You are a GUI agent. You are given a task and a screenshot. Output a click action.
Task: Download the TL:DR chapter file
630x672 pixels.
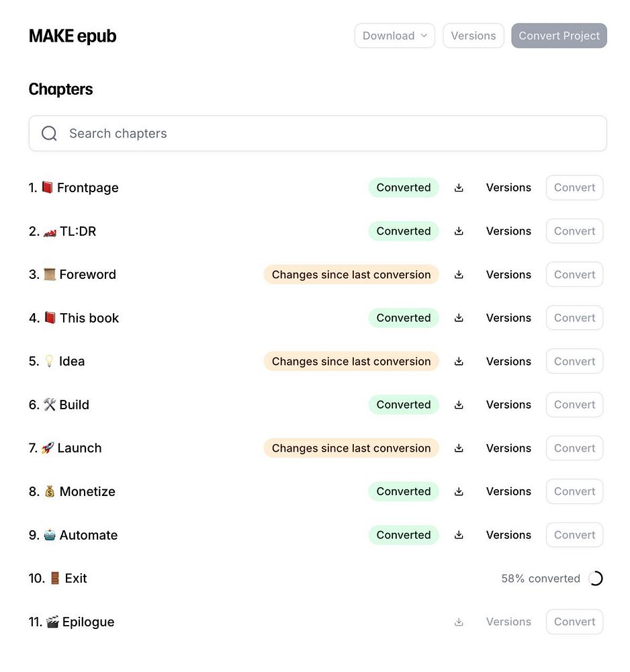pyautogui.click(x=459, y=231)
